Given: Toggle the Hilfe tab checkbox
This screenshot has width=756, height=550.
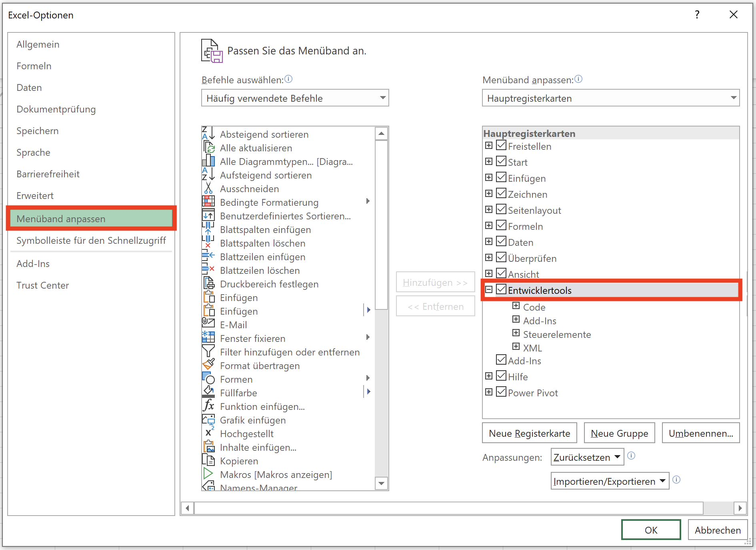Looking at the screenshot, I should (x=501, y=375).
